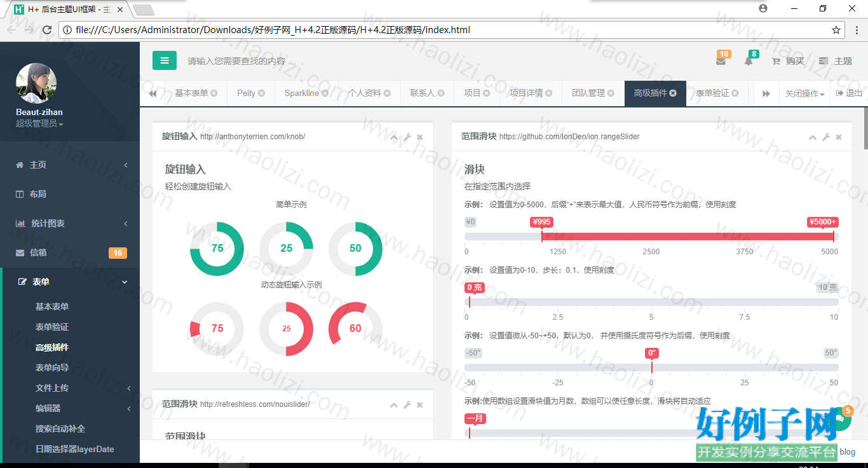
Task: Open 超级管理员 user dropdown
Action: (39, 123)
